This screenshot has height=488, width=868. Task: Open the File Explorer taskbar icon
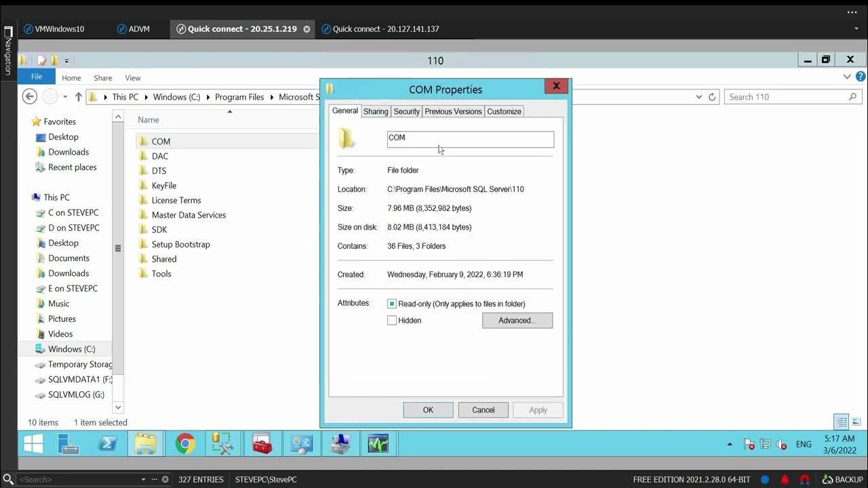146,444
